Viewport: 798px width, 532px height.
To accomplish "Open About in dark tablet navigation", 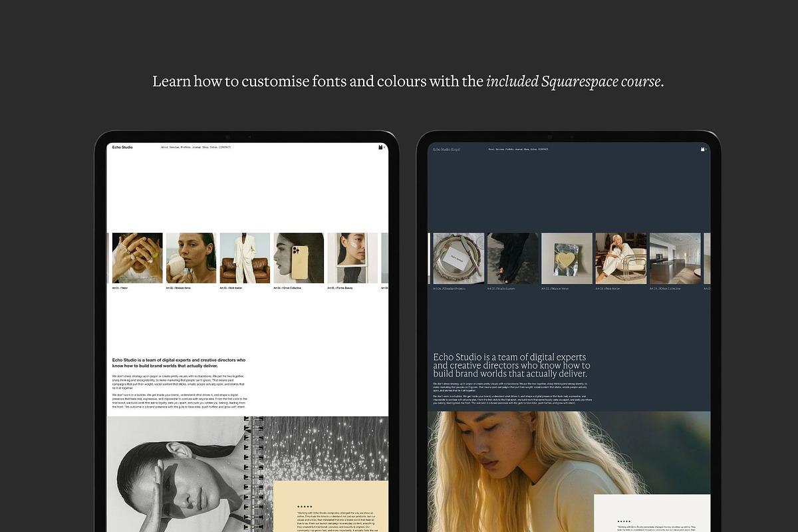I will tap(491, 150).
